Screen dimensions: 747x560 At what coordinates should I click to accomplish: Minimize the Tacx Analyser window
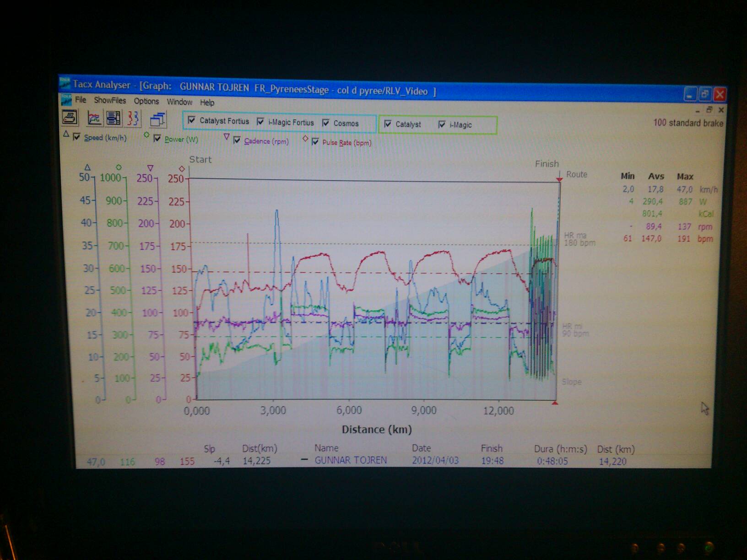click(x=690, y=94)
